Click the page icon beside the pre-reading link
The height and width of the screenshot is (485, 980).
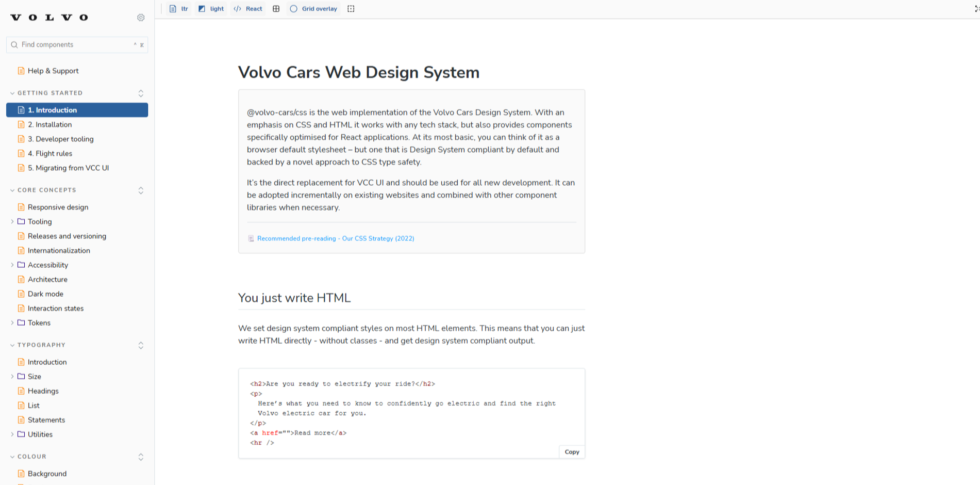251,238
